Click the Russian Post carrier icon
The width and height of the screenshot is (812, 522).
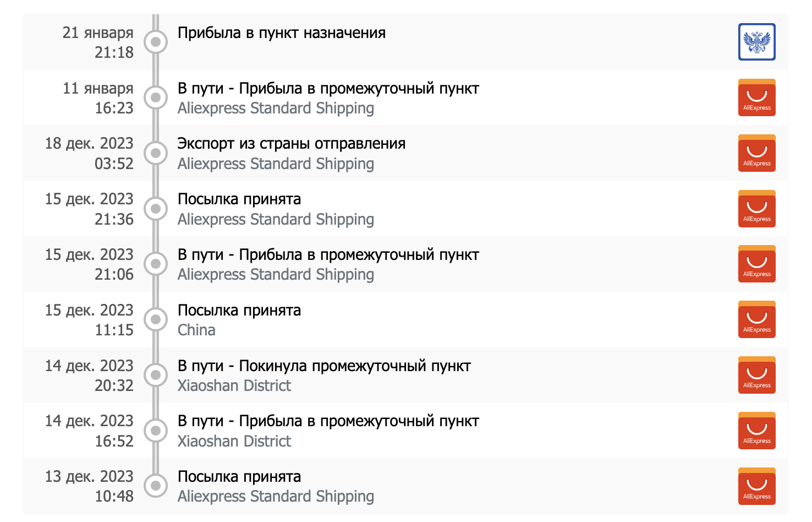756,42
